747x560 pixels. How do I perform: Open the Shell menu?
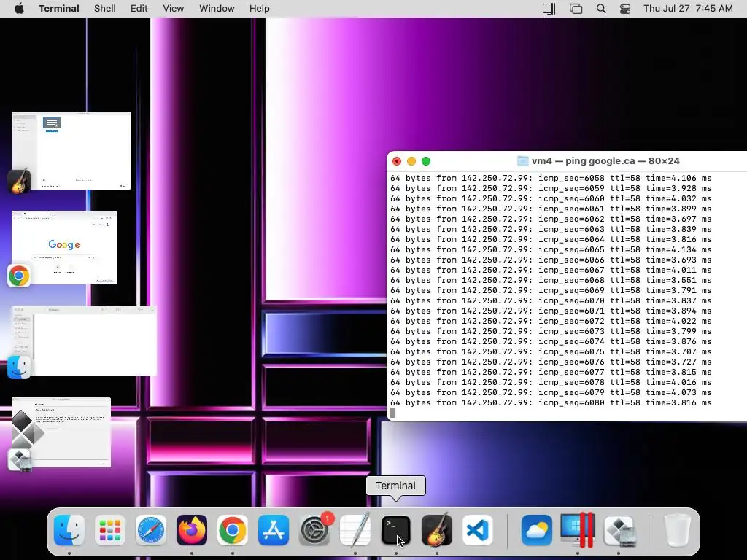105,8
